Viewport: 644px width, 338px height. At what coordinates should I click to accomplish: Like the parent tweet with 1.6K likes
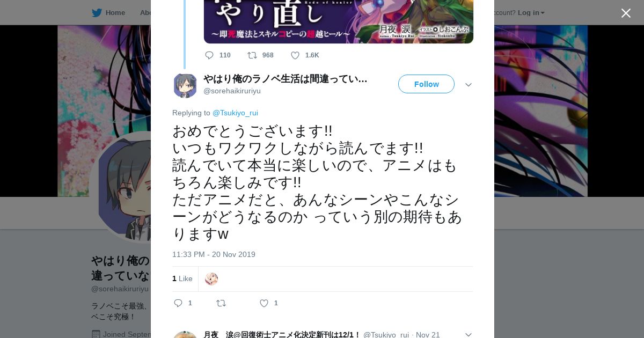295,55
